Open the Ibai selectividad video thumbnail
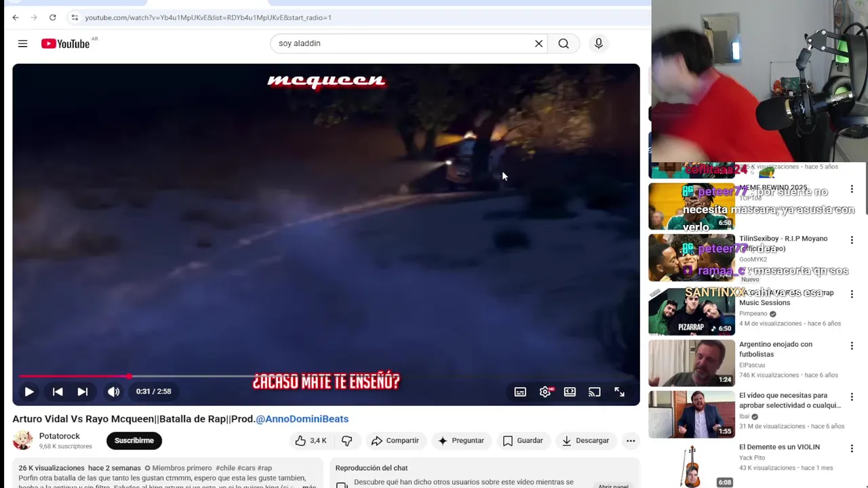Image resolution: width=868 pixels, height=488 pixels. pyautogui.click(x=692, y=414)
